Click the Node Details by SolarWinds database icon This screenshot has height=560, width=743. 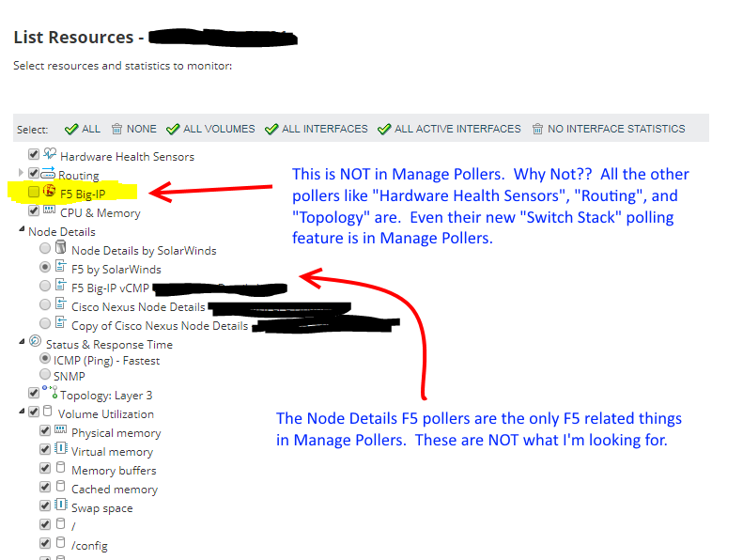[x=61, y=246]
